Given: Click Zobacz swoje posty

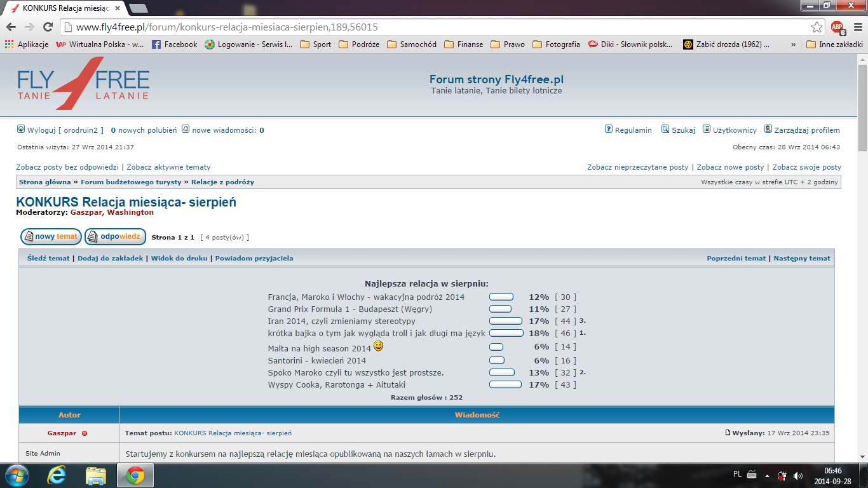Looking at the screenshot, I should coord(807,167).
